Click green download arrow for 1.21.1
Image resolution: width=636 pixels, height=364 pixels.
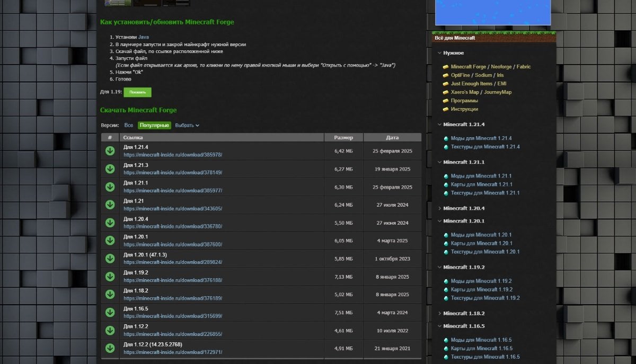(110, 187)
